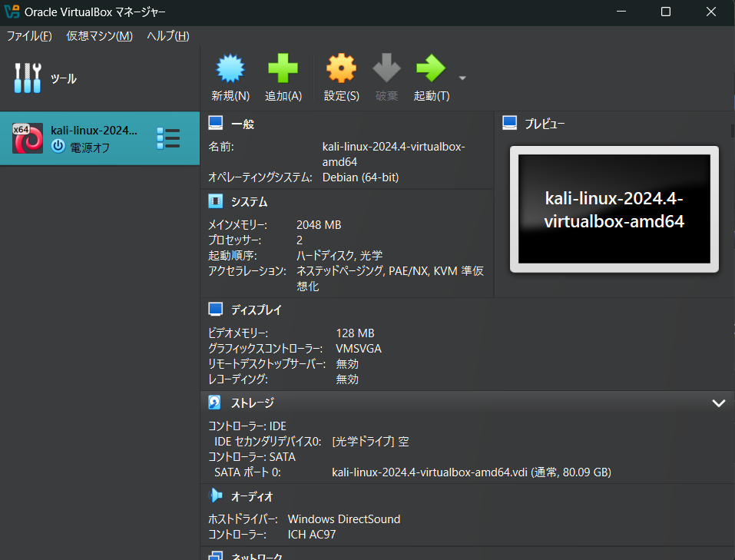735x560 pixels.
Task: Create a new VM with 新規(N)
Action: click(x=229, y=75)
